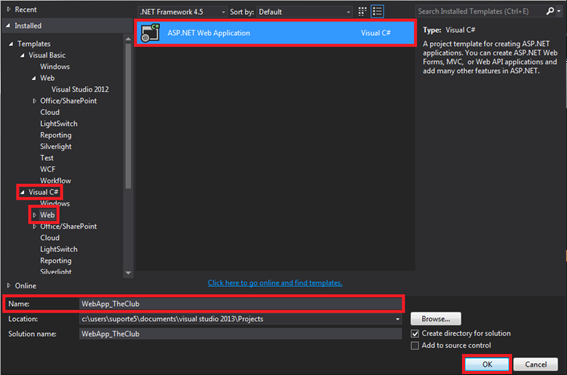Screen dimensions: 567x375
Task: Toggle Create directory for solution checkbox
Action: [415, 333]
